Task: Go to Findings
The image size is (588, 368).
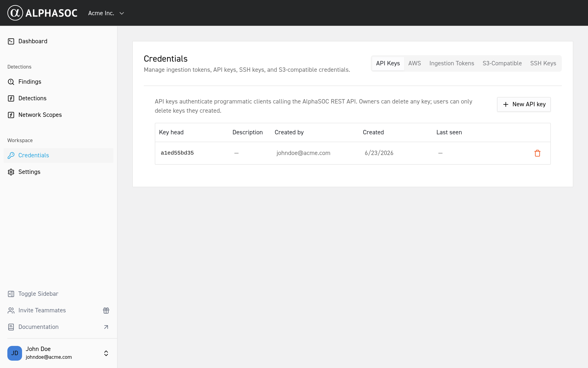Action: pyautogui.click(x=30, y=82)
